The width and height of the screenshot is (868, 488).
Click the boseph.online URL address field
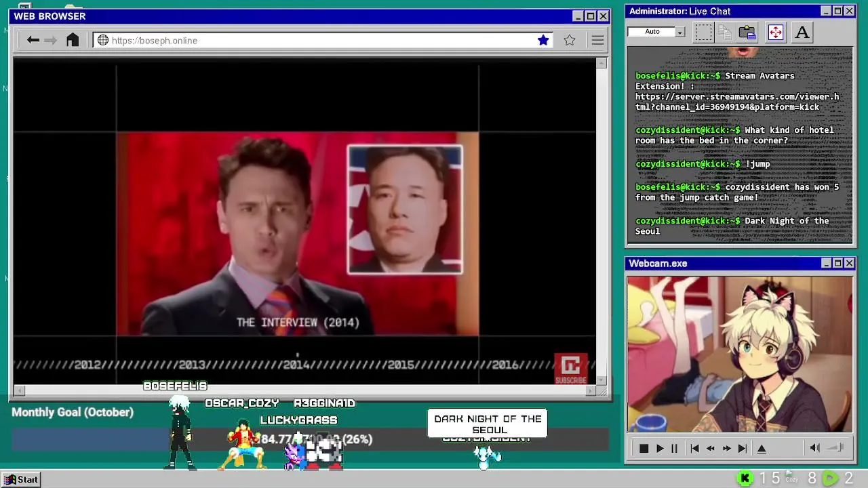click(322, 40)
